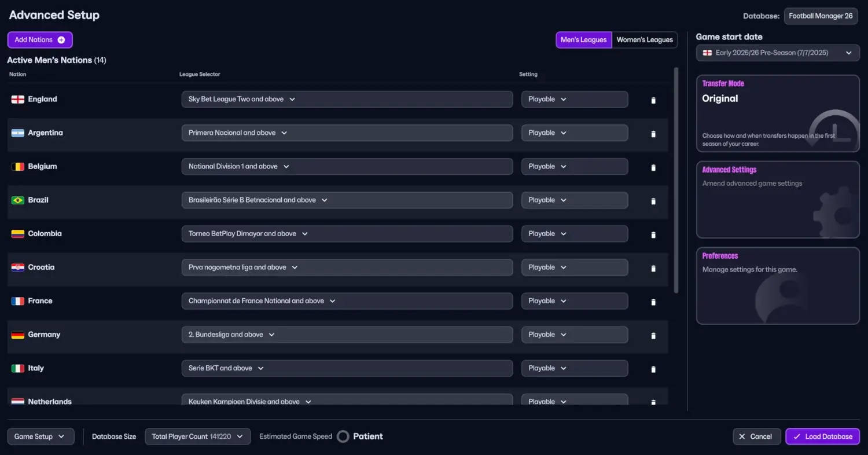The width and height of the screenshot is (868, 455).
Task: Remove Italy with its trash icon
Action: 653,369
